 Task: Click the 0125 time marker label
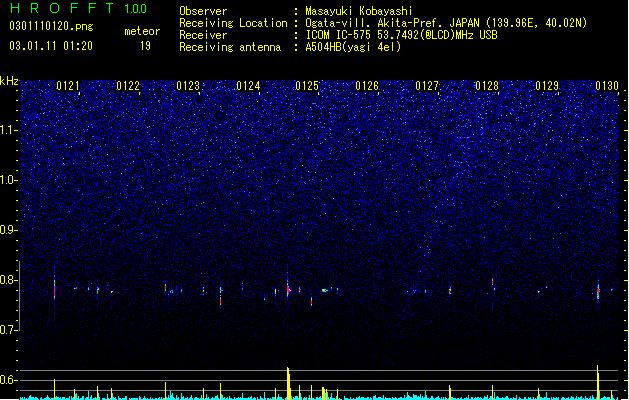click(307, 86)
